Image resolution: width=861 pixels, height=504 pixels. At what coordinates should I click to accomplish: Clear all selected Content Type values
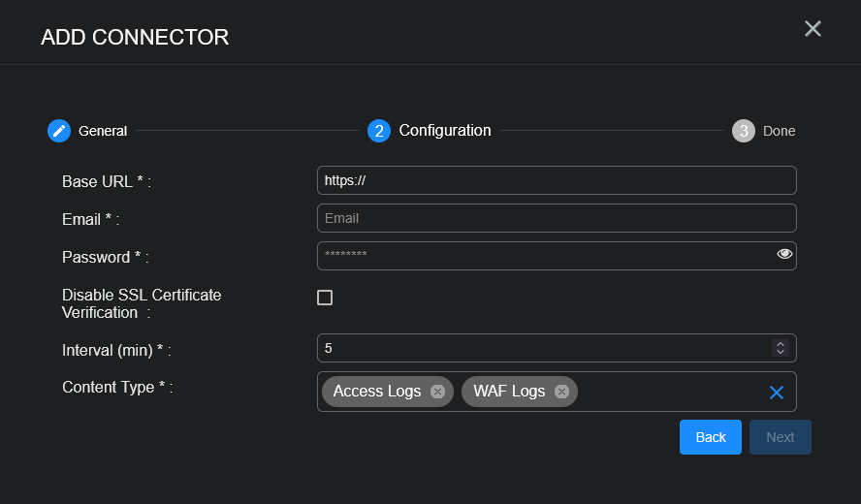[776, 393]
